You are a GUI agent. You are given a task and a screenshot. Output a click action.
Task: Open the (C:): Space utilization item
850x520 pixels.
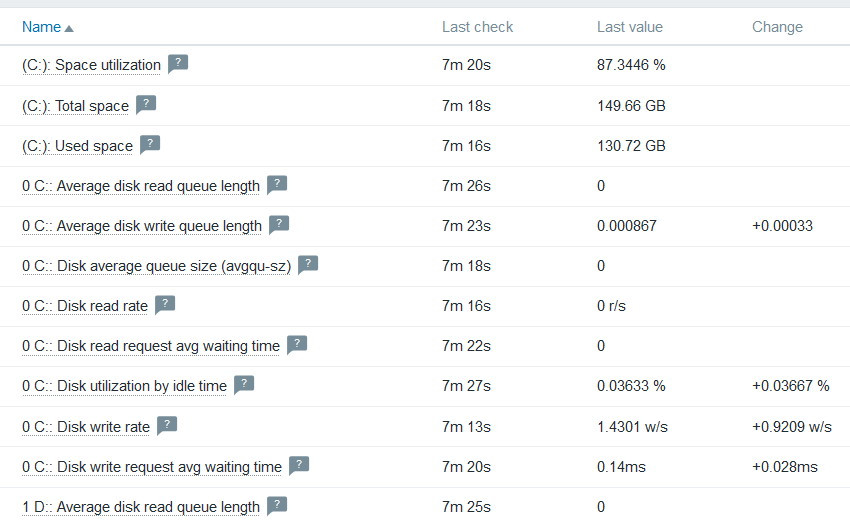pyautogui.click(x=91, y=66)
